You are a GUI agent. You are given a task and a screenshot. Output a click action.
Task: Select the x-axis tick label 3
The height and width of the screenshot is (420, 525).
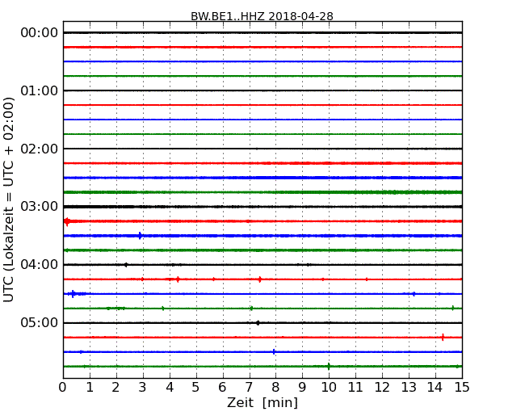[143, 388]
